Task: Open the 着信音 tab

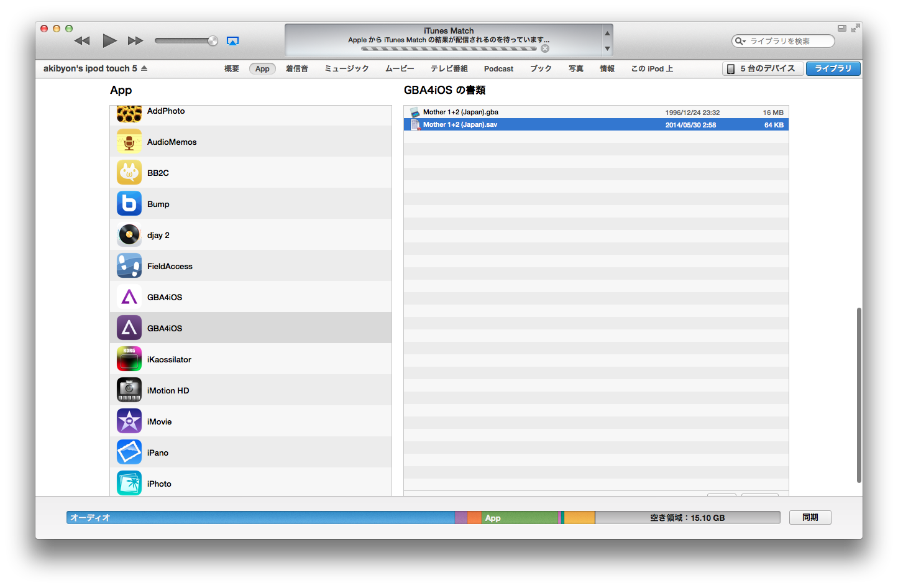Action: point(297,69)
